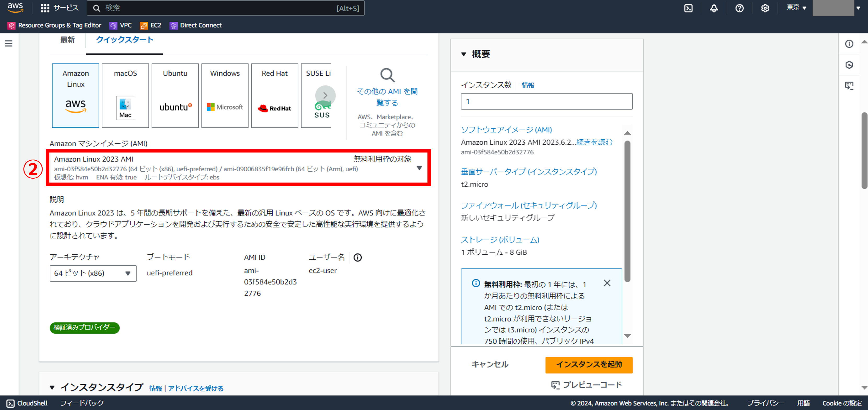Open the VPC favorite shortcut

[x=121, y=25]
